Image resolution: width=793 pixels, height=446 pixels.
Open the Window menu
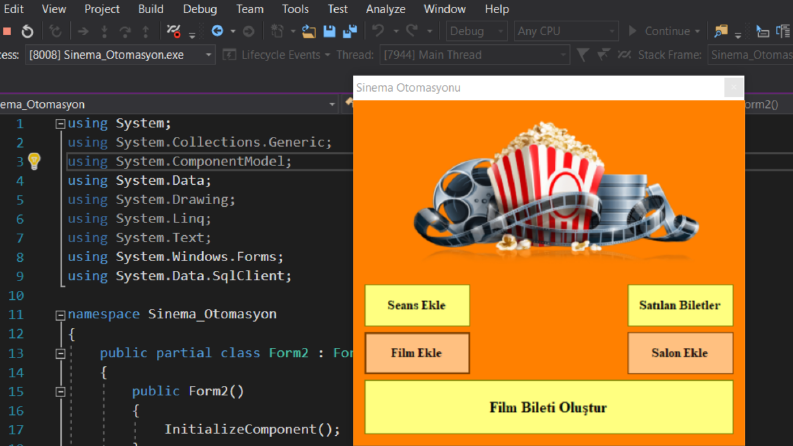tap(445, 9)
